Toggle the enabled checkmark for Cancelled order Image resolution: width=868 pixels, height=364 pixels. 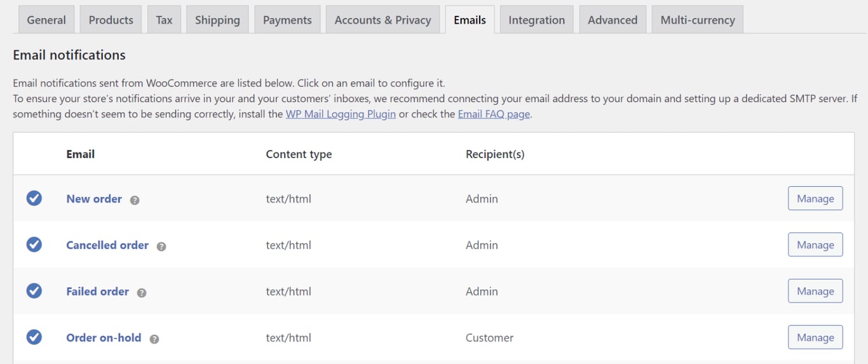pos(34,245)
